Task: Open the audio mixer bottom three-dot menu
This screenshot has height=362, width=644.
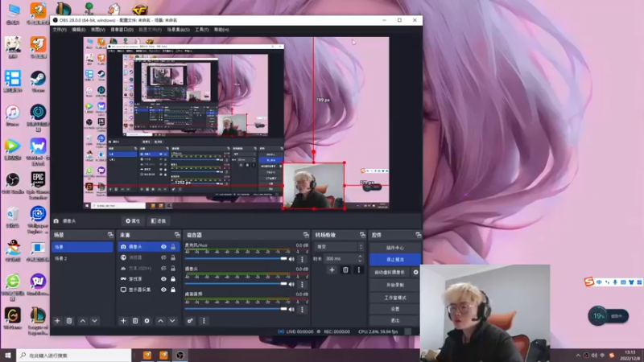Action: tap(204, 320)
